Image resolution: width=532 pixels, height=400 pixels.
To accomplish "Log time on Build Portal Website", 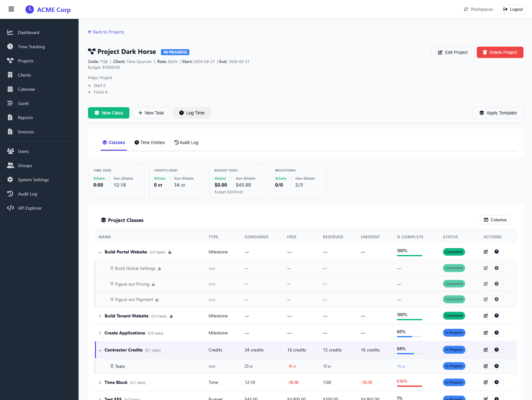I will [x=497, y=252].
